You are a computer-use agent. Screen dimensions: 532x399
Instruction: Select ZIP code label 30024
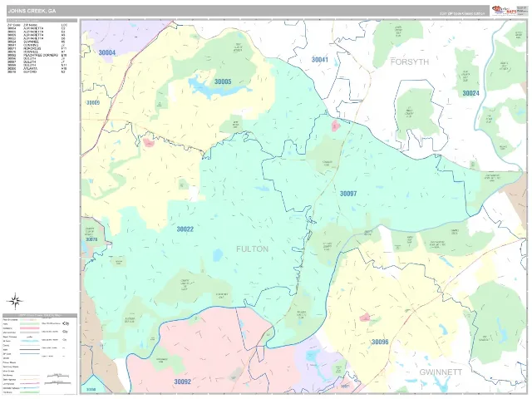pyautogui.click(x=471, y=93)
